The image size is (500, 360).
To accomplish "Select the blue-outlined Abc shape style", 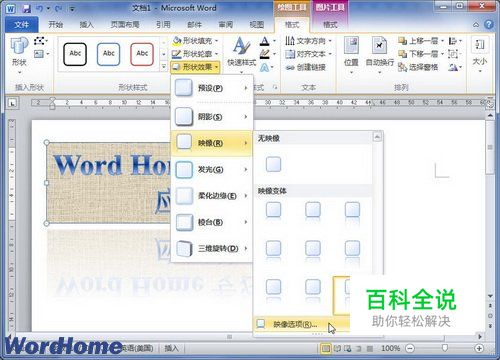I will click(x=109, y=54).
